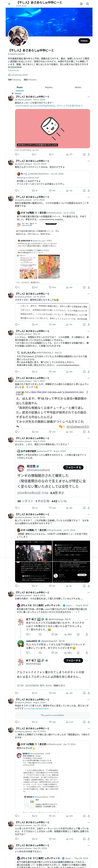Switch to the Replies tab
Viewport: 98px width, 868px height.
(x=49, y=87)
